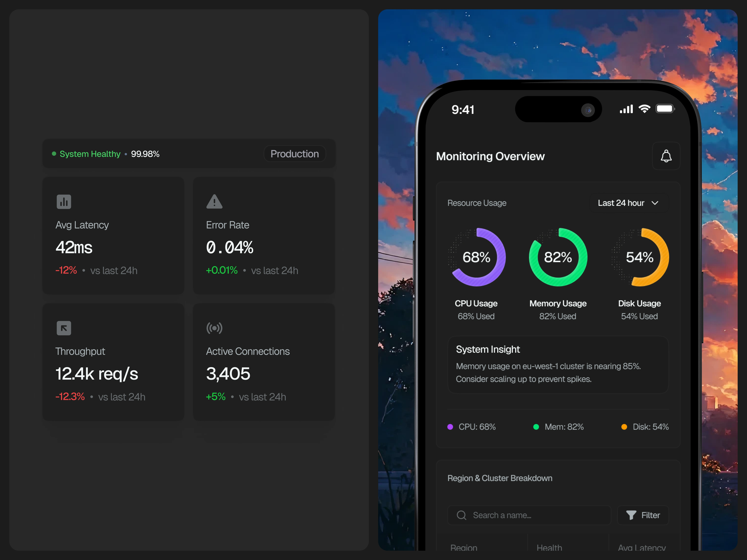
Task: Tap the notification bell icon
Action: 666,156
